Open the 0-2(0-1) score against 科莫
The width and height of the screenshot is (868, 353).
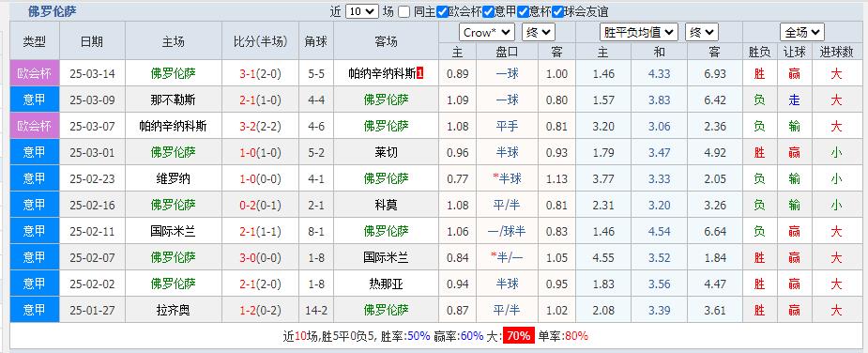(x=260, y=205)
